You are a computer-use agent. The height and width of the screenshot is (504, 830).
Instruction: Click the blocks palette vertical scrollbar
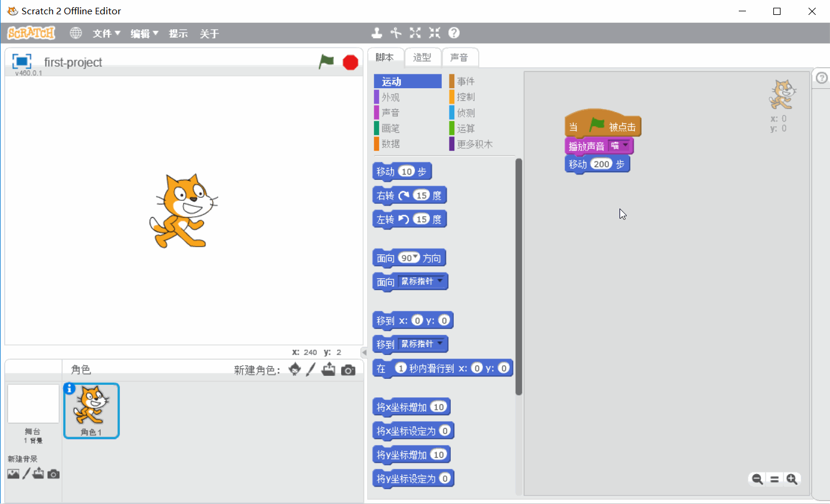(x=519, y=277)
